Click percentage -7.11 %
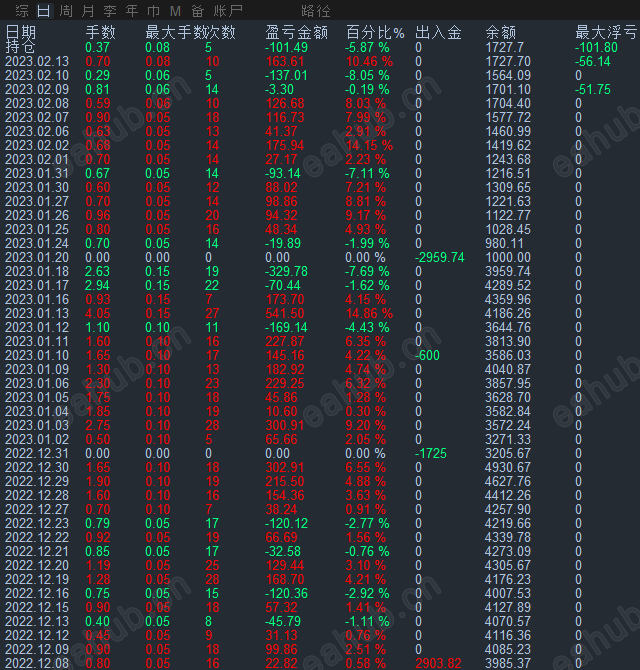The height and width of the screenshot is (670, 640). [367, 173]
